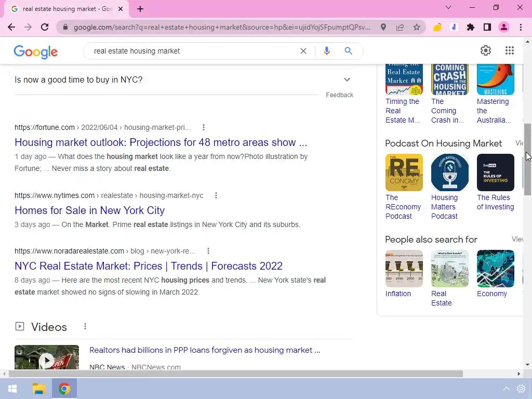Image resolution: width=532 pixels, height=399 pixels.
Task: Open "Homes for Sale in New York City"
Action: click(89, 210)
